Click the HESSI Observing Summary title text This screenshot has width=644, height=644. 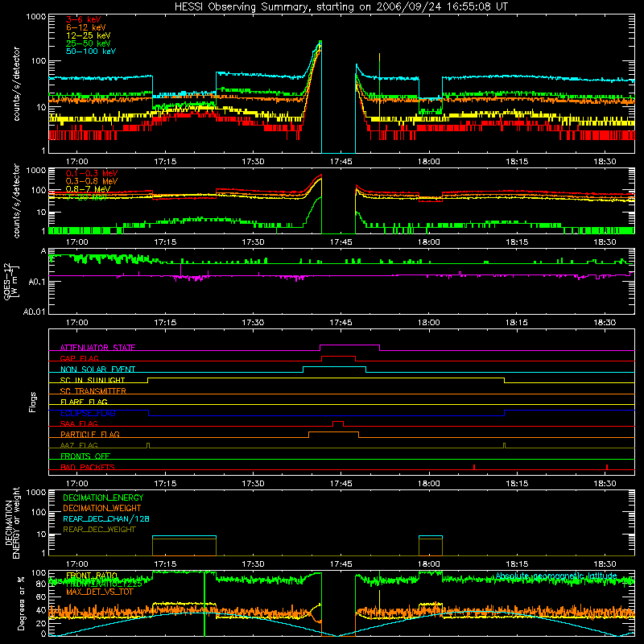tap(341, 7)
